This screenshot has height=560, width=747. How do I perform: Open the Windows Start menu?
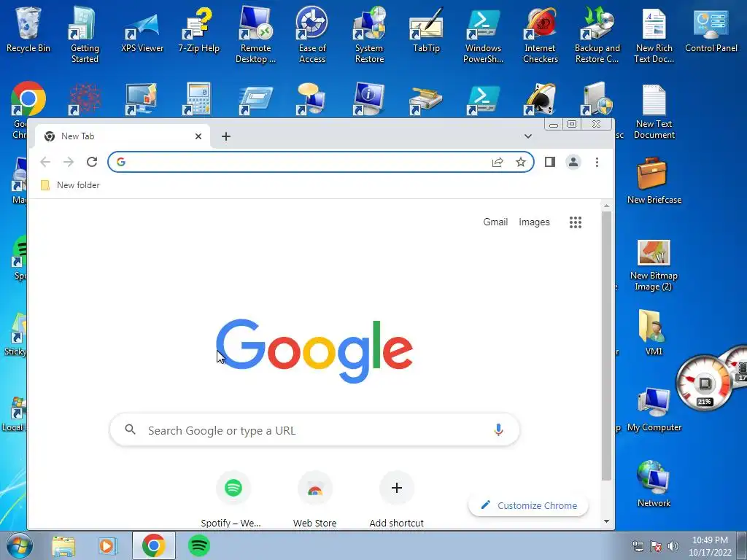coord(20,545)
